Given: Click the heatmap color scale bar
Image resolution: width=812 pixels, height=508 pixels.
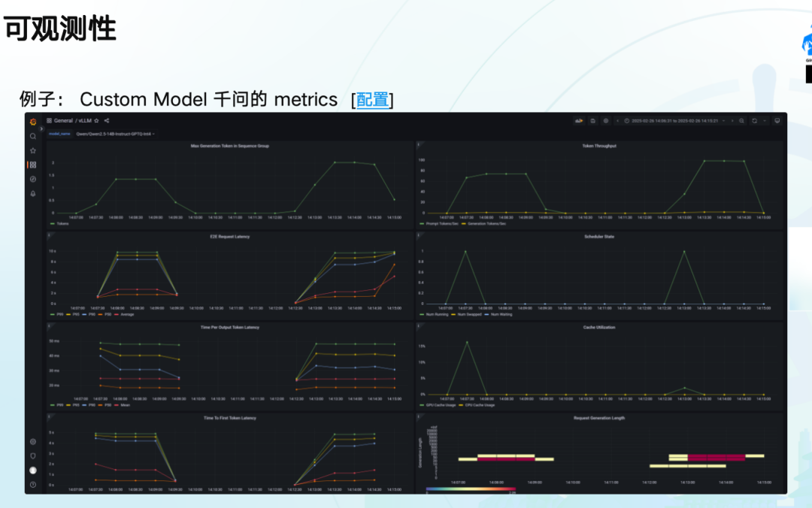Looking at the screenshot, I should coord(471,488).
